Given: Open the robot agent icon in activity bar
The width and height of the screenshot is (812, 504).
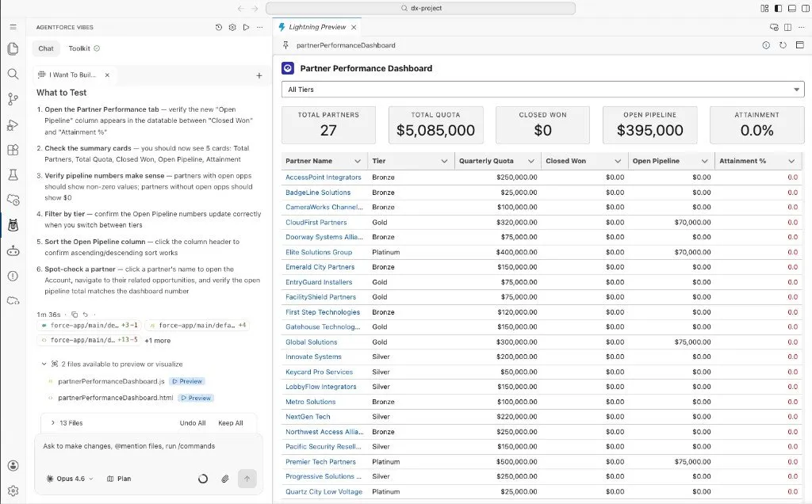Looking at the screenshot, I should pos(13,251).
